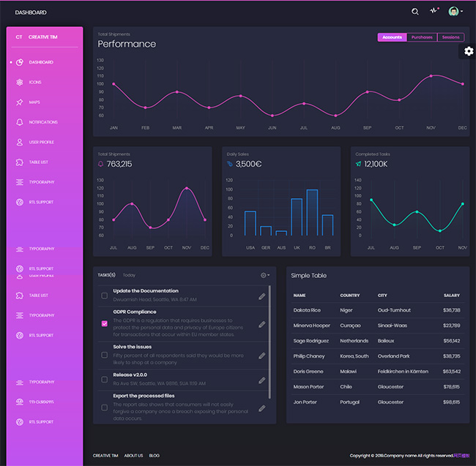Open the Maps page pin icon
The height and width of the screenshot is (466, 476).
point(20,102)
